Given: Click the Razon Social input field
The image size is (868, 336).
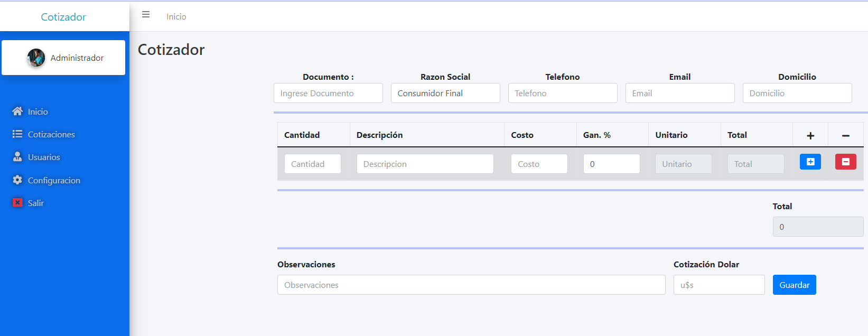Looking at the screenshot, I should coord(445,93).
